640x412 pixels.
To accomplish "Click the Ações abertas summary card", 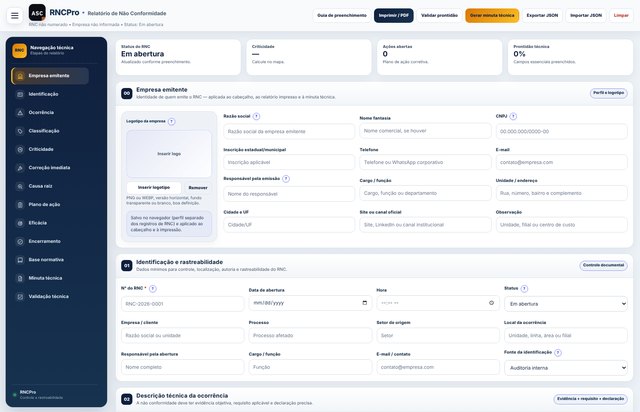I will [440, 57].
